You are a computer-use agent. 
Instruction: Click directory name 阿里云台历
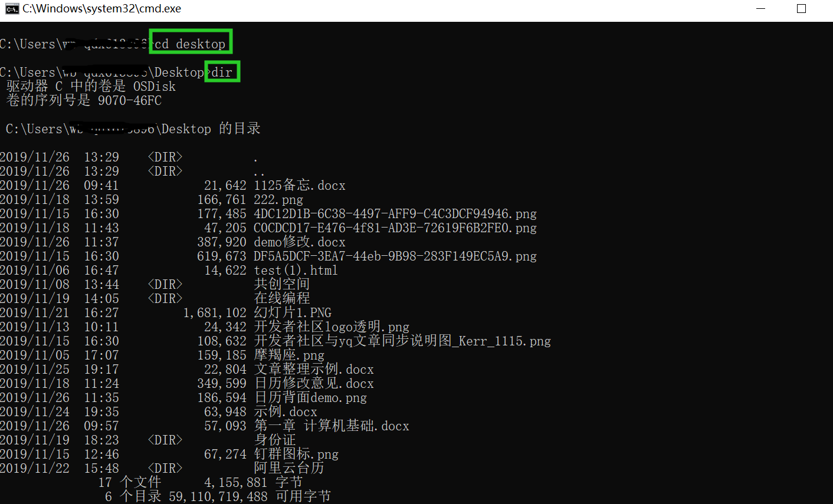(289, 468)
